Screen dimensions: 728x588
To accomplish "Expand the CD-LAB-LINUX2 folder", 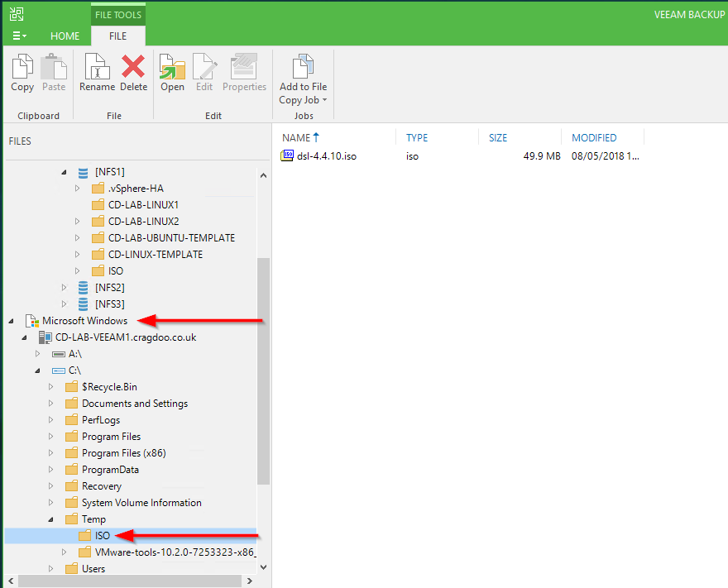I will [x=77, y=222].
